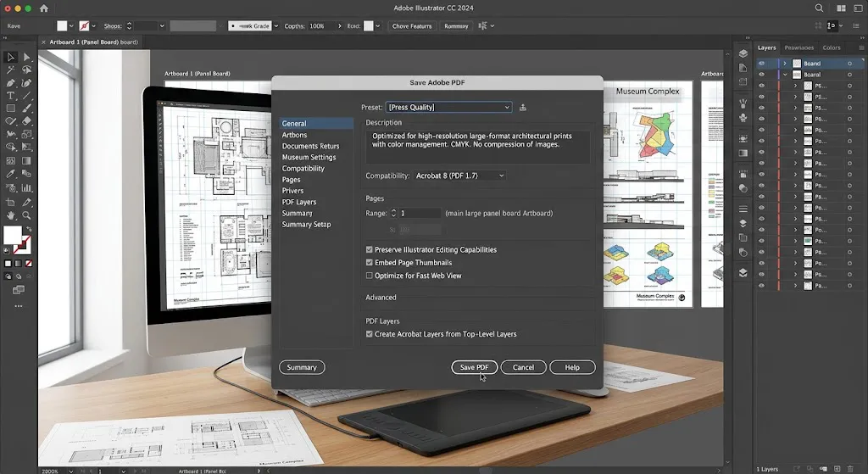Open the Layers panel hamburger menu

pyautogui.click(x=861, y=47)
